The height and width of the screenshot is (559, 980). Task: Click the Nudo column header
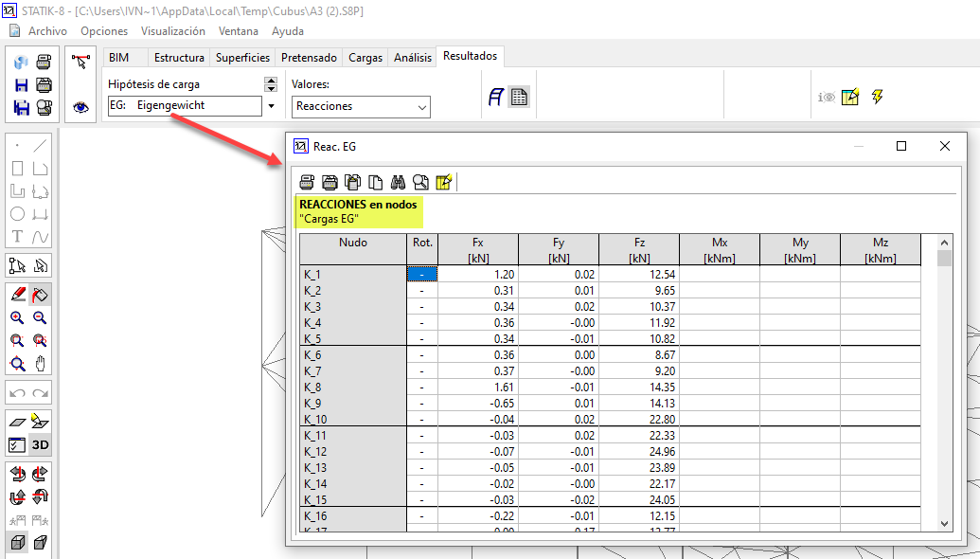click(353, 249)
